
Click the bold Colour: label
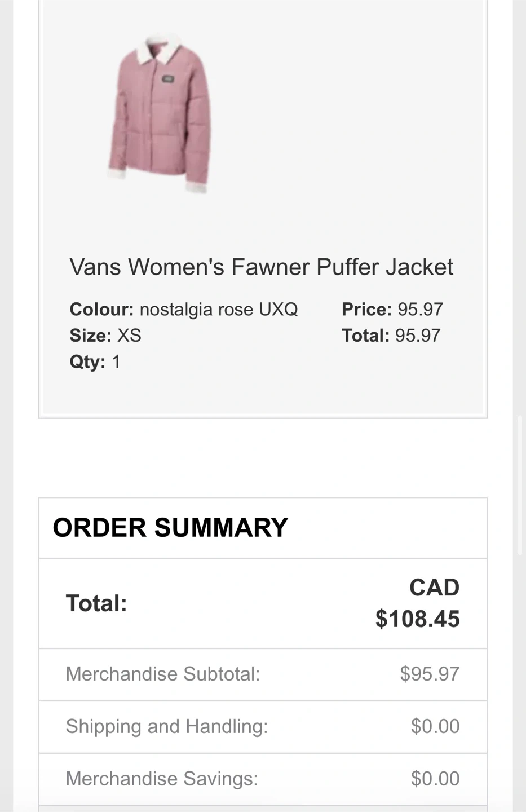pyautogui.click(x=101, y=309)
